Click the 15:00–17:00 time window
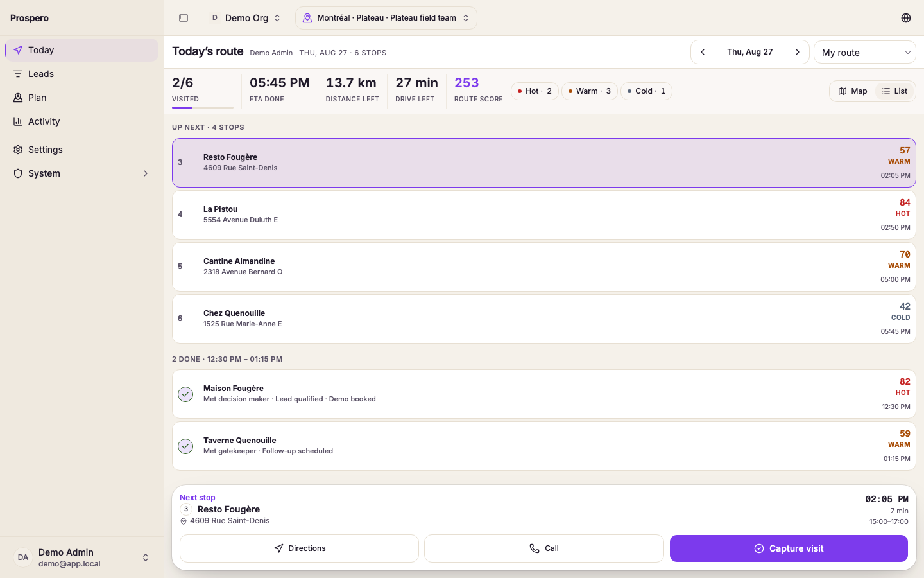 (889, 521)
